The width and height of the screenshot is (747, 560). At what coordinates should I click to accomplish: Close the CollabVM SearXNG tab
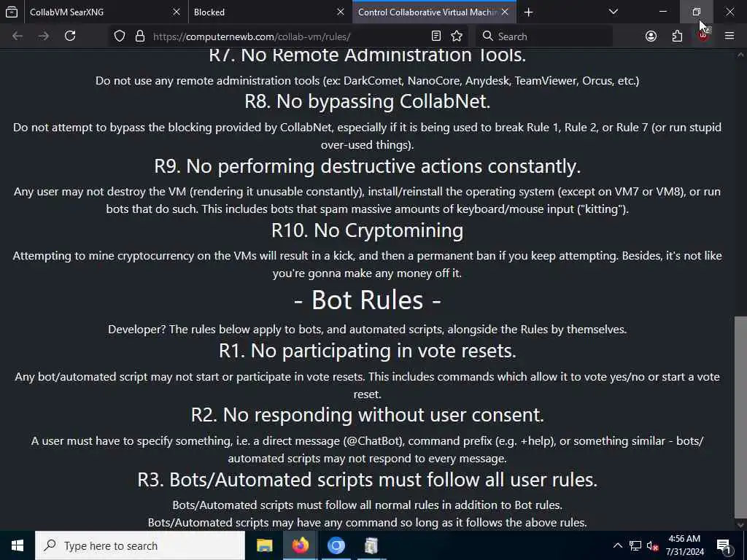[x=177, y=12]
